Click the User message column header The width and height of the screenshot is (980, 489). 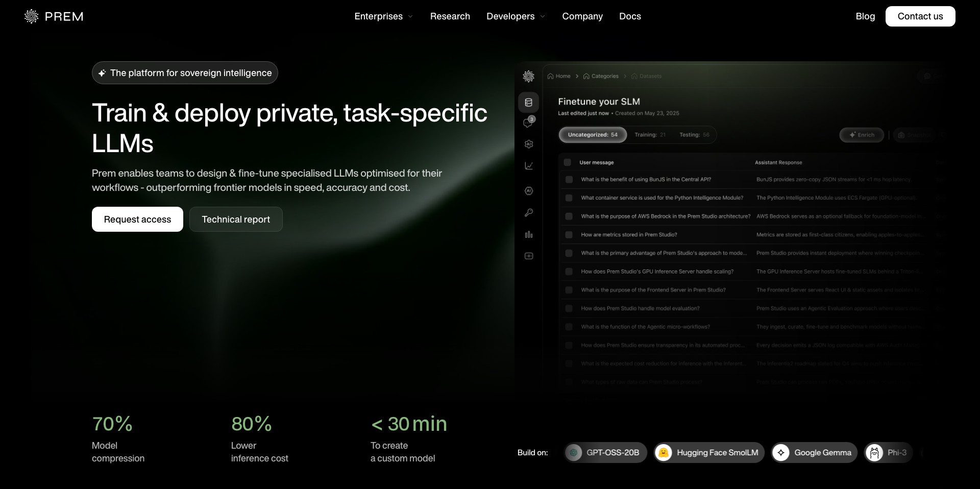click(597, 162)
